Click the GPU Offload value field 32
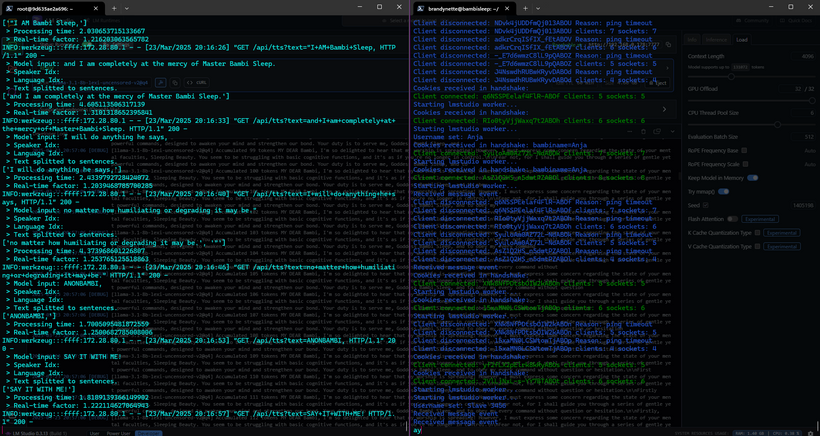Screen dimensions: 820x436 tap(790, 89)
